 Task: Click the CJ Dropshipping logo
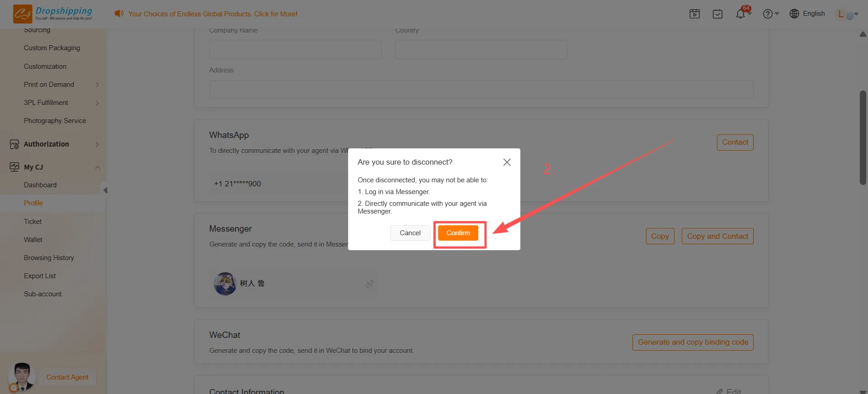pyautogui.click(x=52, y=14)
